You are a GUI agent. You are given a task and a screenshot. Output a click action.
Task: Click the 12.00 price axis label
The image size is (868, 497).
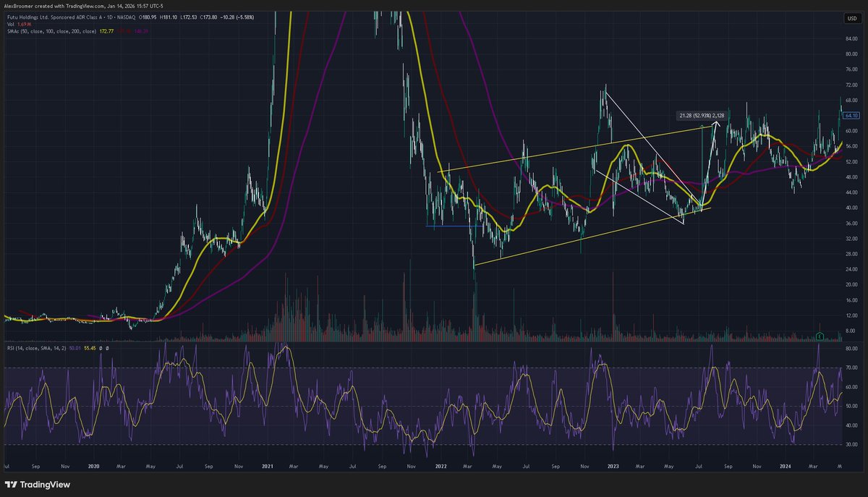(851, 315)
